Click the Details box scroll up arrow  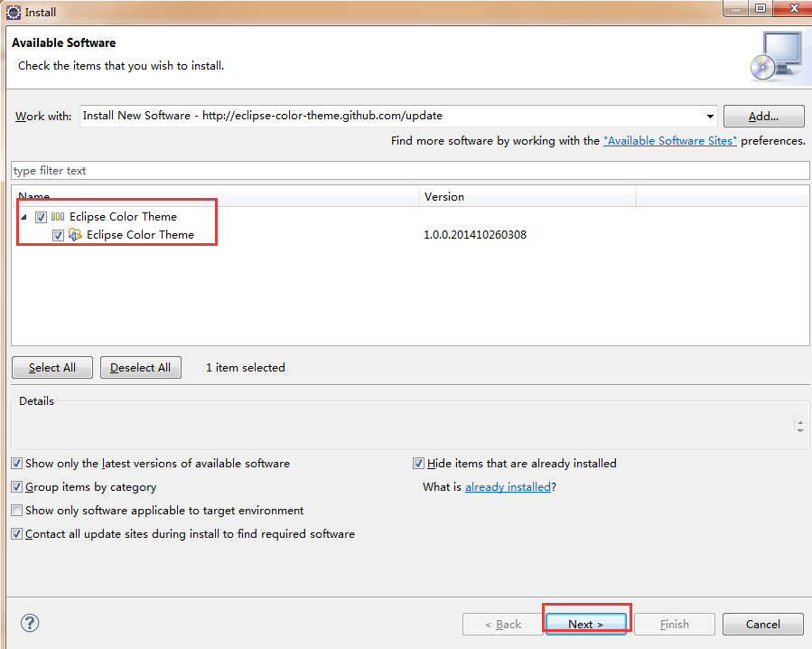pyautogui.click(x=800, y=422)
